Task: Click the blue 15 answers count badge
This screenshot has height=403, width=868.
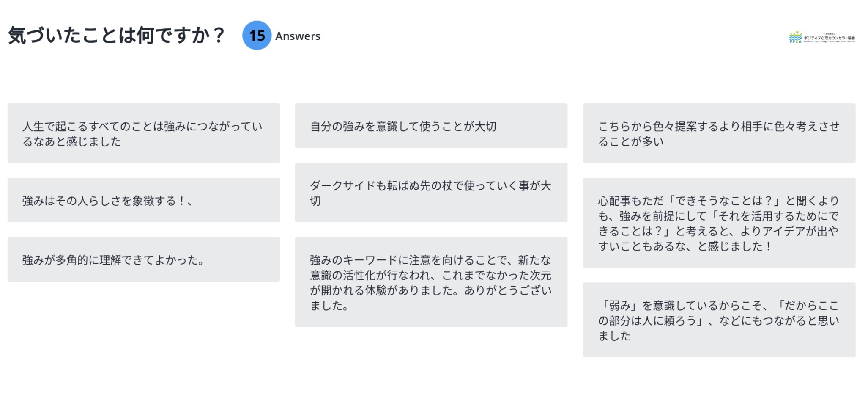Action: click(x=257, y=36)
